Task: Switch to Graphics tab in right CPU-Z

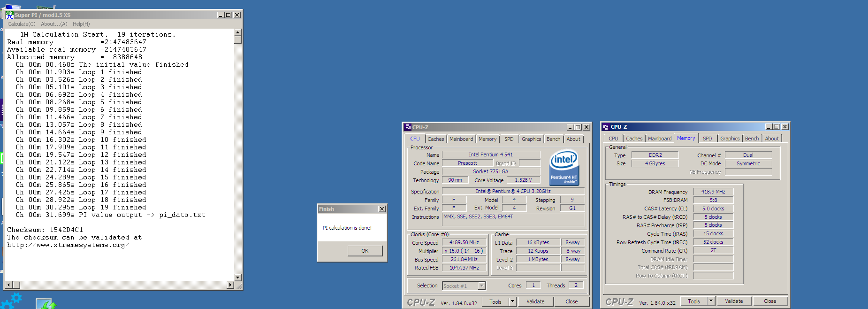Action: point(730,139)
